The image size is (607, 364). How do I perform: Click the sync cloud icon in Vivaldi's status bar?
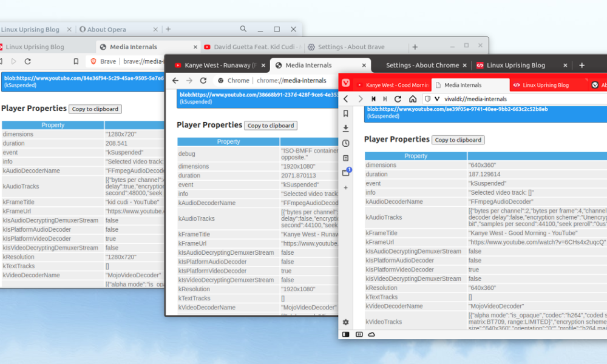371,334
